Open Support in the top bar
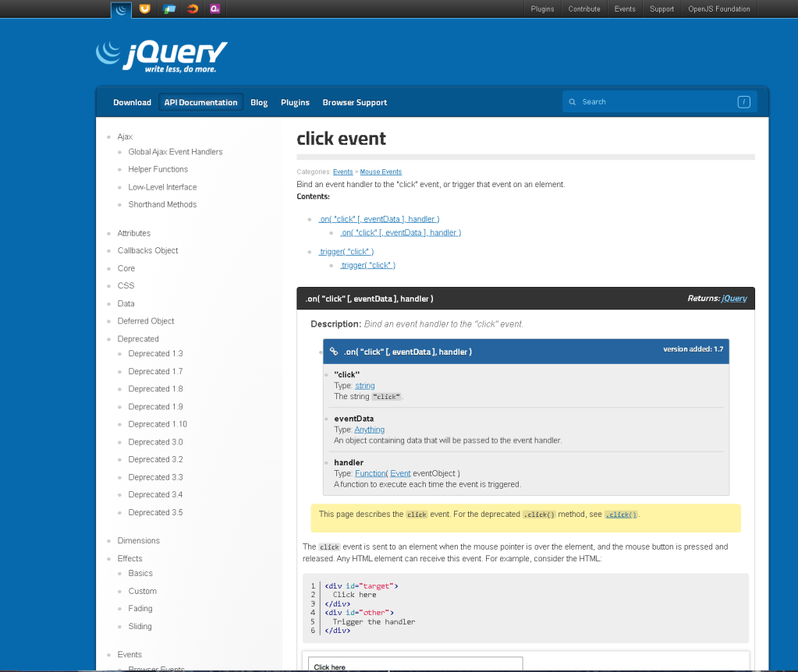The image size is (798, 672). pyautogui.click(x=661, y=9)
